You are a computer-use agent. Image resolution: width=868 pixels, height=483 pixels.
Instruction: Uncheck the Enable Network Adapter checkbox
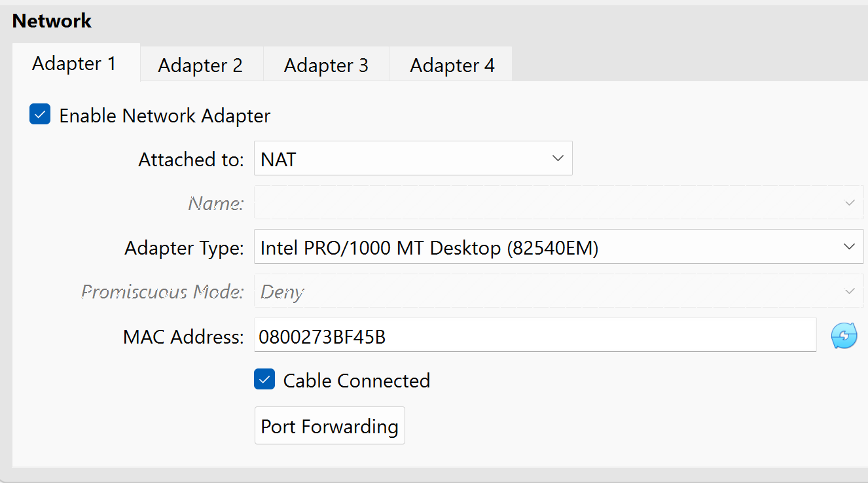point(40,115)
